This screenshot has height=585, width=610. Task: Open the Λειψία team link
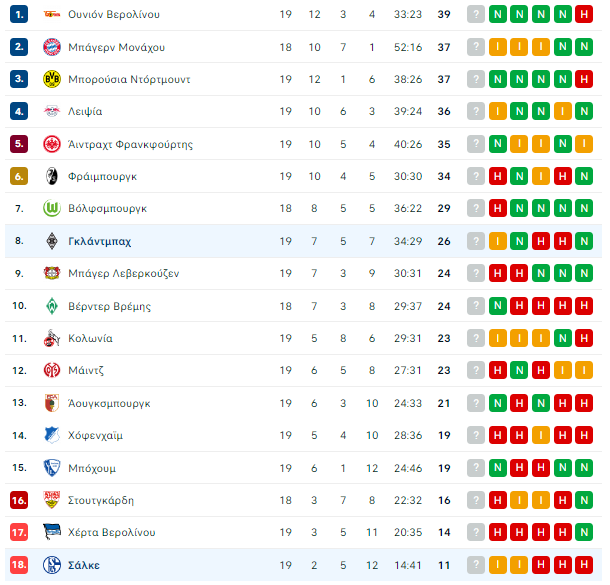click(85, 112)
